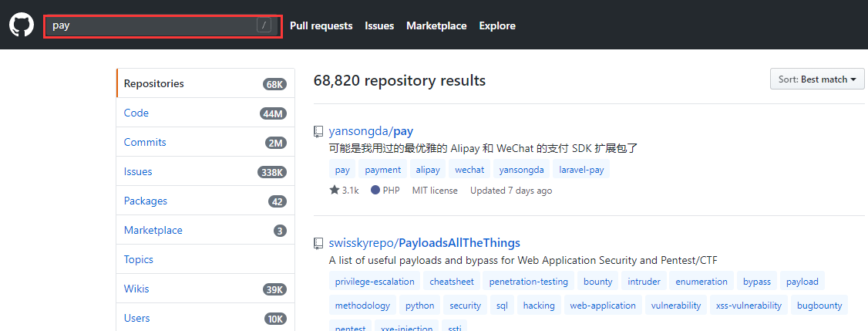
Task: Open the 'bounty' topic tag
Action: click(598, 282)
